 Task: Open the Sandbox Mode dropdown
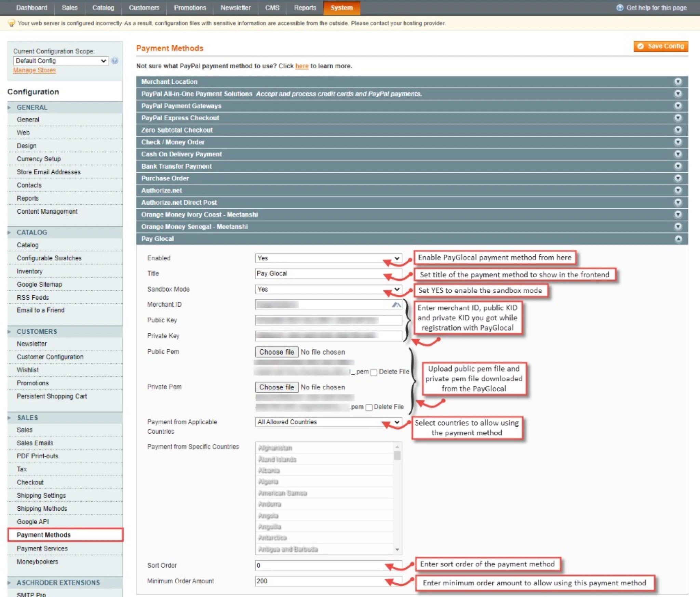coord(328,289)
